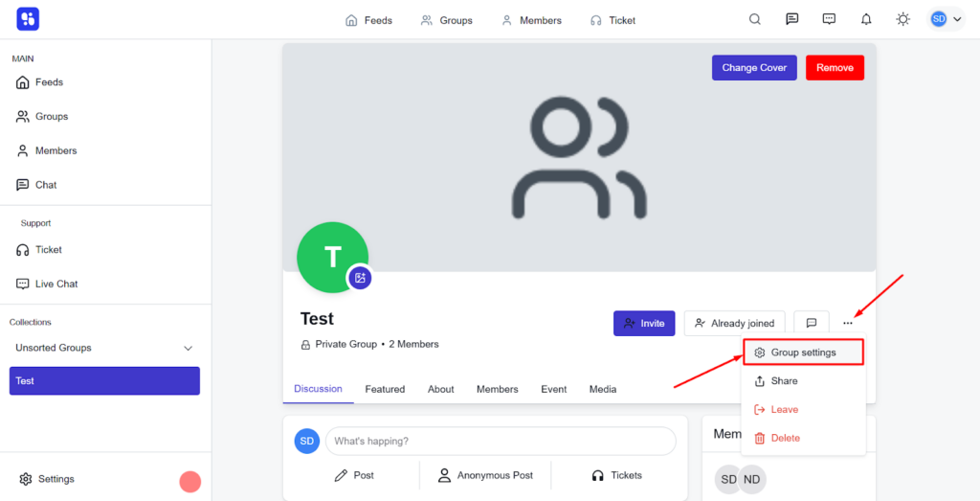This screenshot has width=980, height=501.
Task: Click the change group photo icon
Action: (x=360, y=278)
